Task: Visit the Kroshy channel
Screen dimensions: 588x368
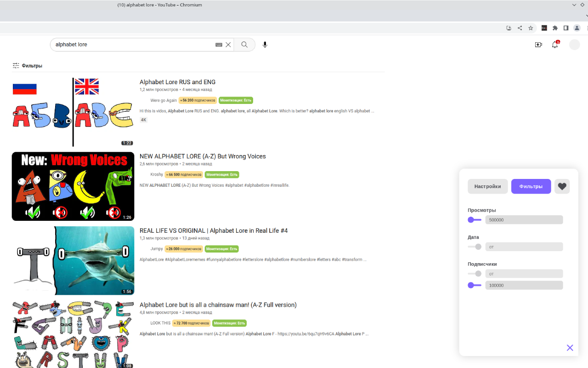Action: coord(157,175)
